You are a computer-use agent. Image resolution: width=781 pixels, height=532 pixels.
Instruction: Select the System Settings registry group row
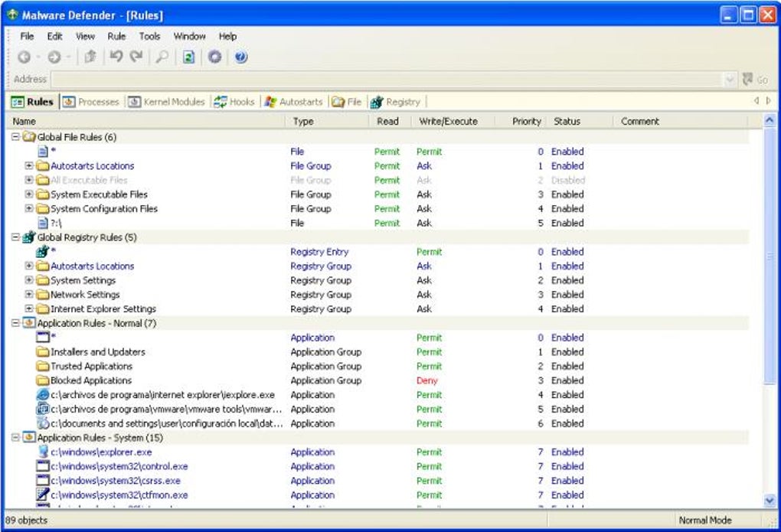pos(377,280)
